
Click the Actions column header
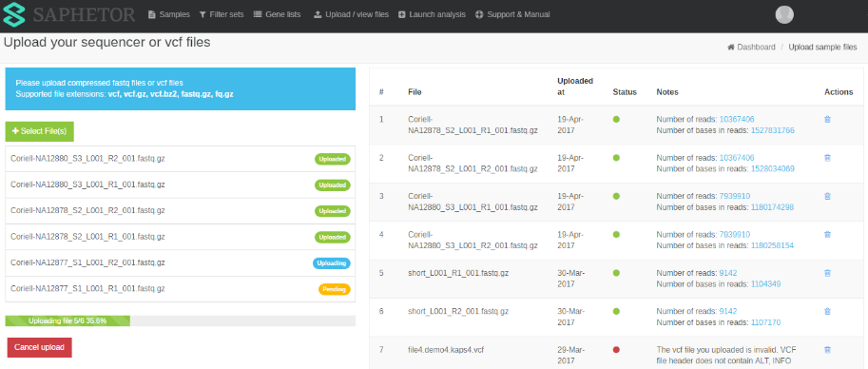click(839, 92)
